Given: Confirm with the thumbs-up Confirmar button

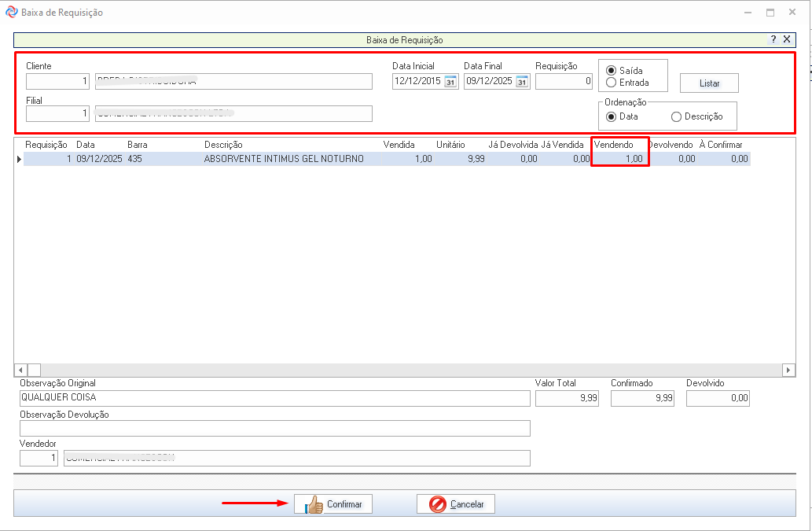Looking at the screenshot, I should [333, 504].
